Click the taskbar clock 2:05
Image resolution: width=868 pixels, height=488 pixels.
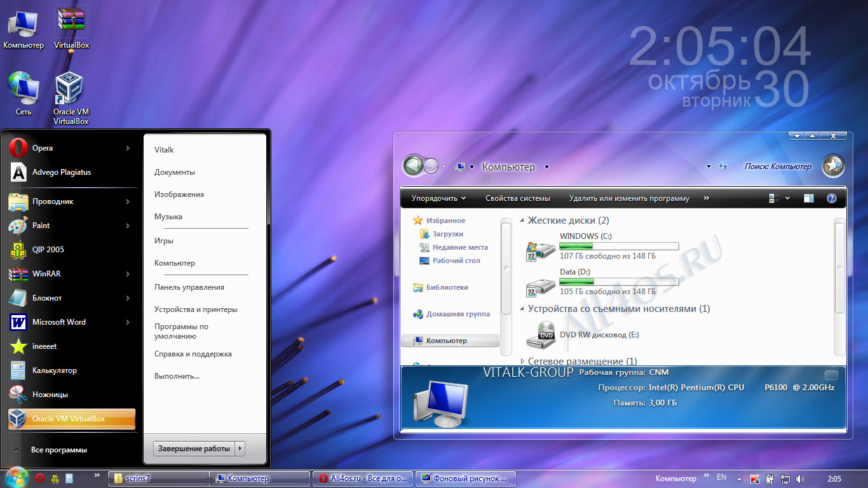point(835,478)
